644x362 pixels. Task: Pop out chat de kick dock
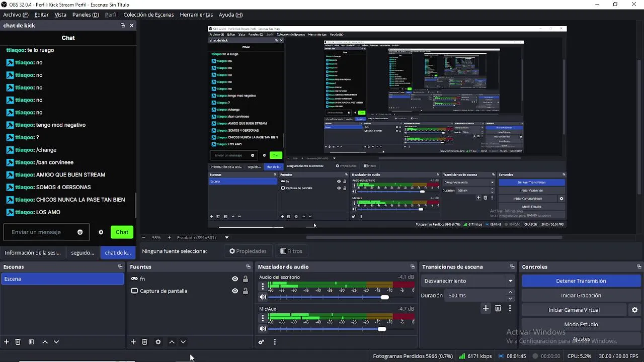(122, 25)
